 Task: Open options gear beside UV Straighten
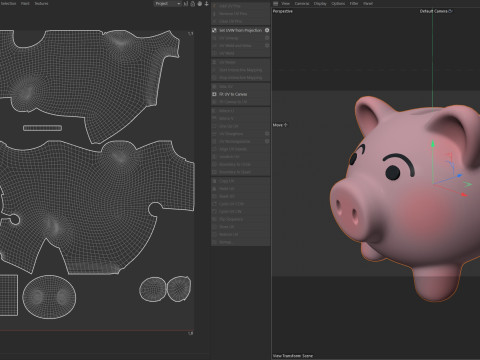pyautogui.click(x=267, y=134)
